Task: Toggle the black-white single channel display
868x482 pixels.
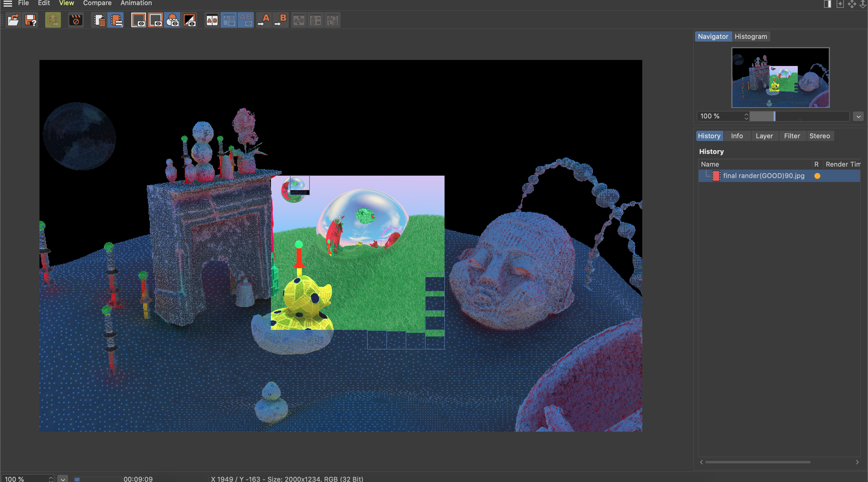Action: pyautogui.click(x=189, y=20)
